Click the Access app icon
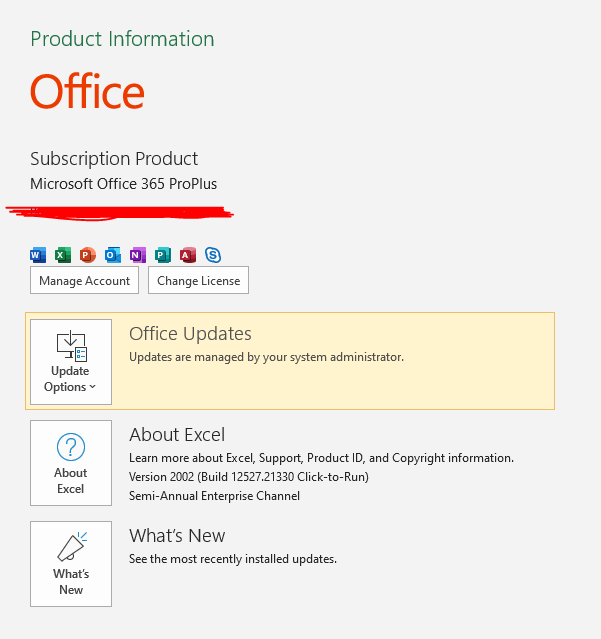The image size is (601, 639). [188, 255]
